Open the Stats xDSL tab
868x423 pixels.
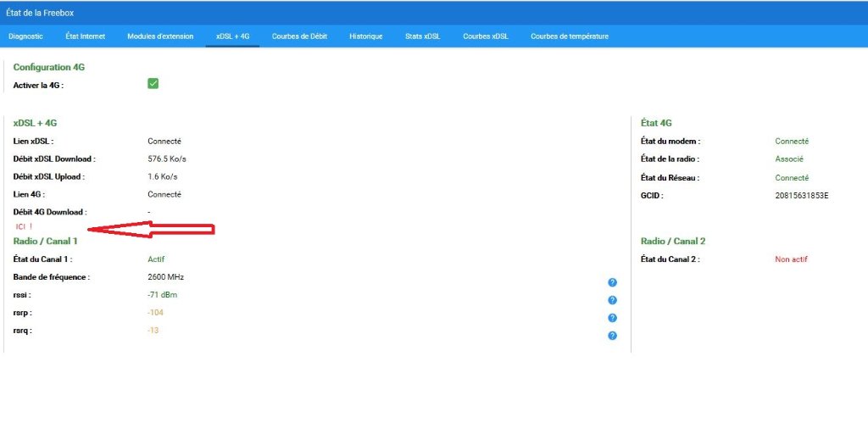(x=422, y=36)
